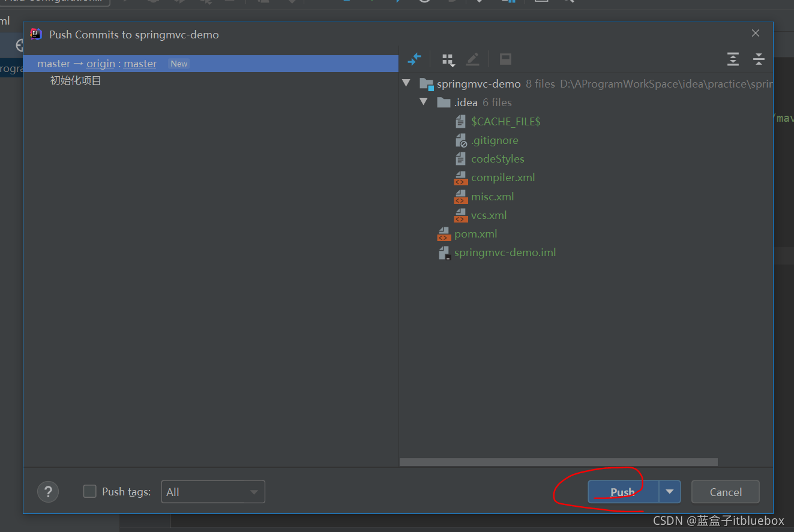The width and height of the screenshot is (794, 532).
Task: Click the master target branch link
Action: (140, 64)
